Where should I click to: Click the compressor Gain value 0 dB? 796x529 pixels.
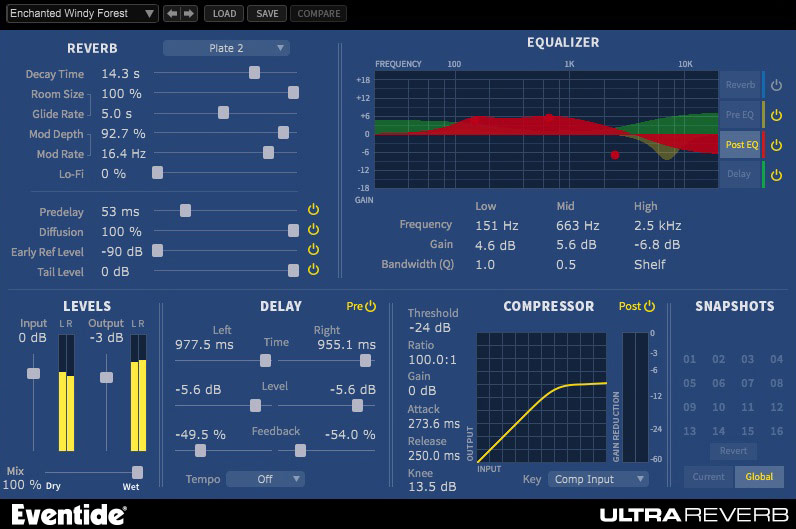click(x=422, y=391)
